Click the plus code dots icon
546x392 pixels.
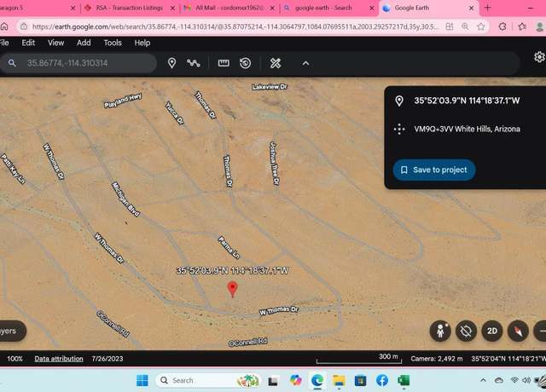point(399,129)
